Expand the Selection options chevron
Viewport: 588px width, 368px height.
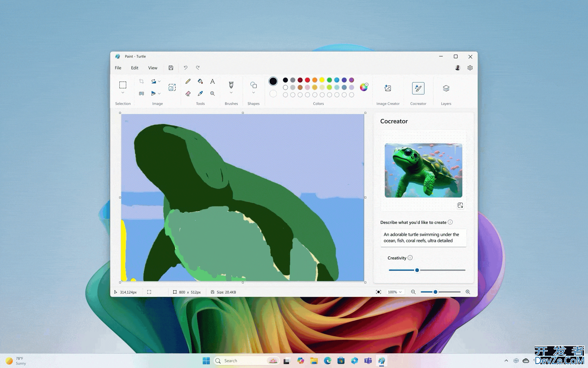123,93
